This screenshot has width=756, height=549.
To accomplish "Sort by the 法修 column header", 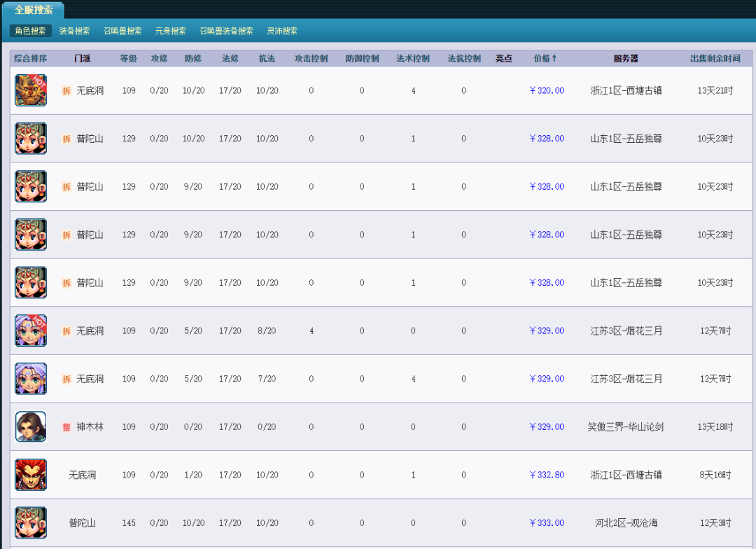I will pyautogui.click(x=230, y=58).
